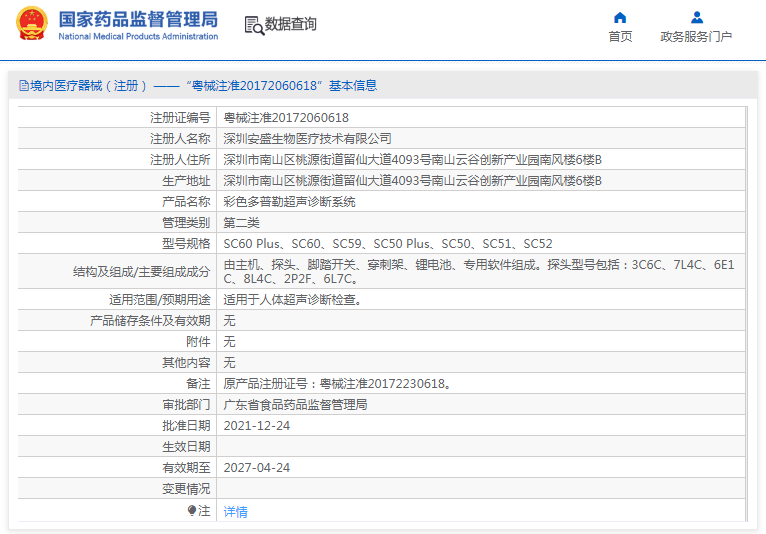Click the 备注 row label
The image size is (766, 534).
point(198,384)
